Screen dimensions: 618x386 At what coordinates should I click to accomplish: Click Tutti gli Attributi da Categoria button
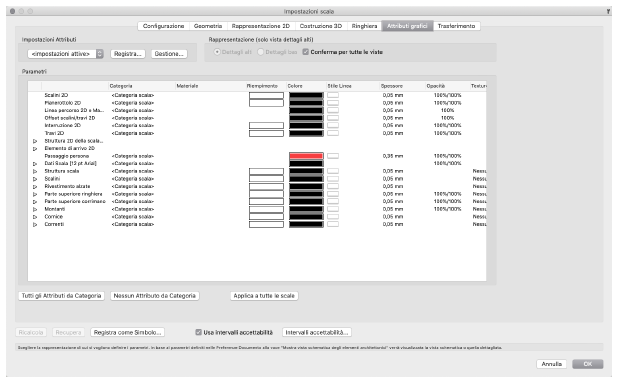pyautogui.click(x=61, y=296)
